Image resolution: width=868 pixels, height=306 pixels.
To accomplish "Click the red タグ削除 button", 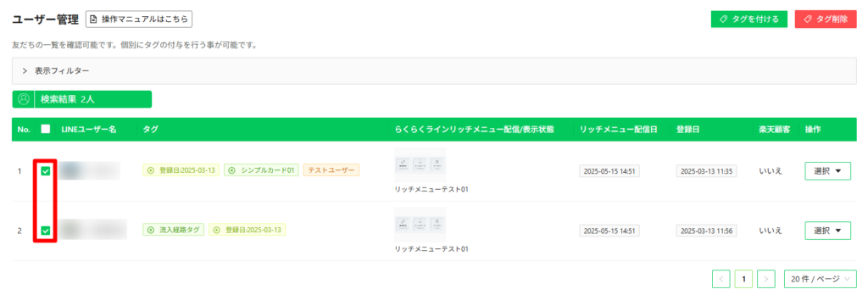I will click(x=826, y=19).
